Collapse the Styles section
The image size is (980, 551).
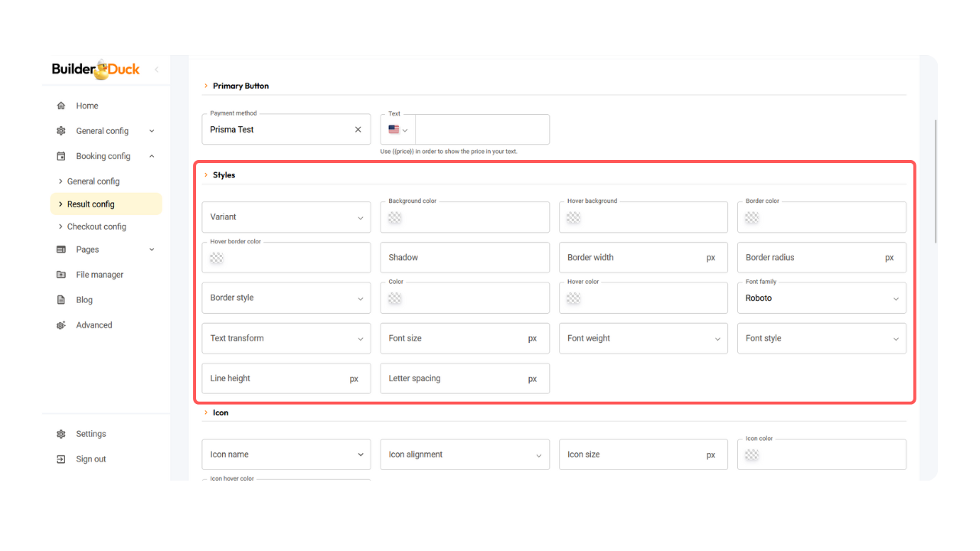[206, 175]
